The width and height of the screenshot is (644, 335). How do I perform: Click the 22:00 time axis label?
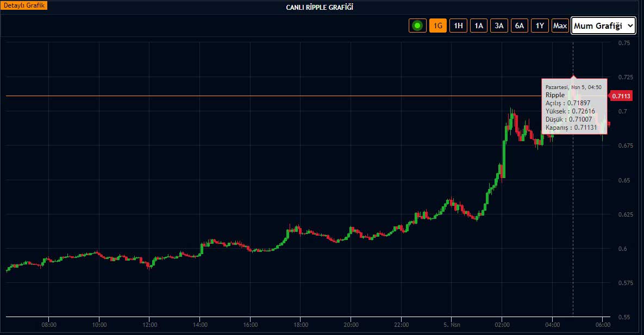click(401, 325)
